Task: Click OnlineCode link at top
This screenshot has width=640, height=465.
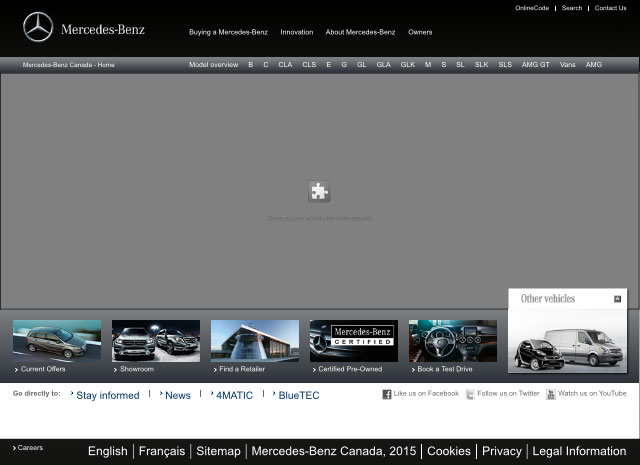Action: pyautogui.click(x=532, y=8)
